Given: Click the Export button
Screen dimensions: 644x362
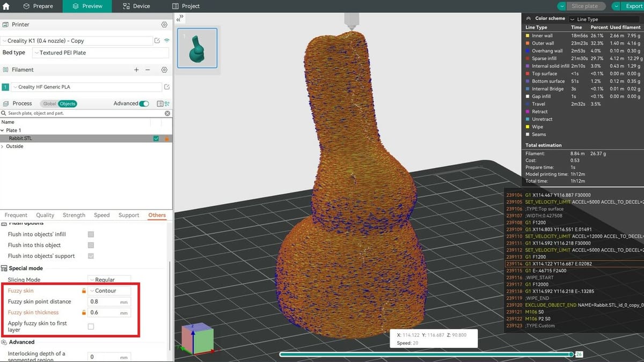Looking at the screenshot, I should pyautogui.click(x=634, y=6).
